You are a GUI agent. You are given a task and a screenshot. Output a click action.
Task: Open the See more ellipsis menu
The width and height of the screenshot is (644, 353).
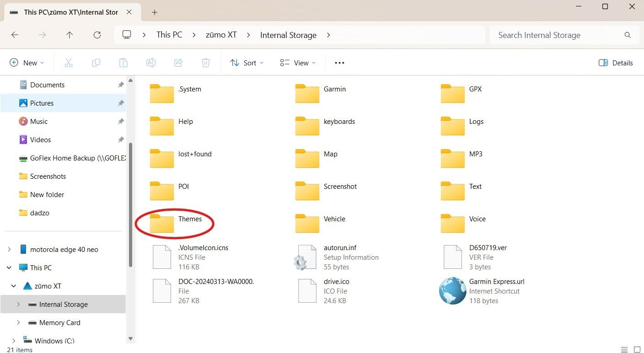[x=339, y=63]
